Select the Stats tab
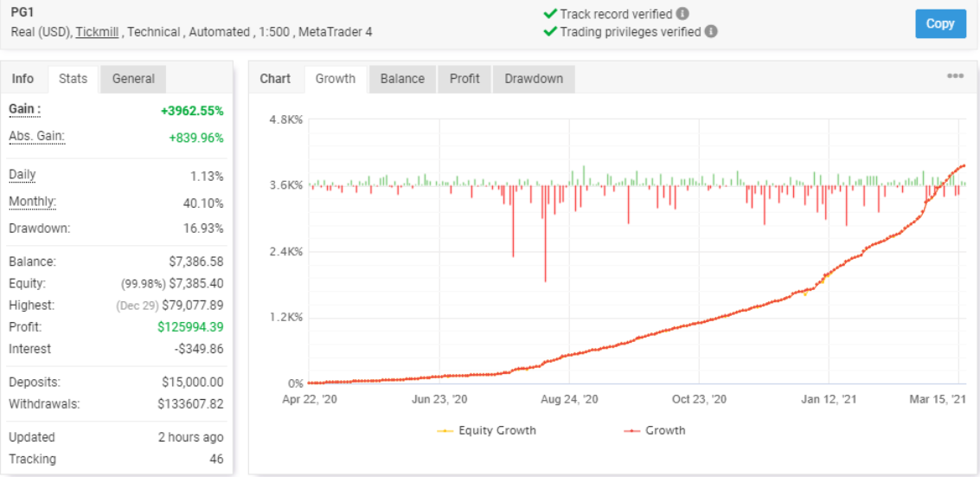Screen dimensions: 980x477 (x=73, y=79)
